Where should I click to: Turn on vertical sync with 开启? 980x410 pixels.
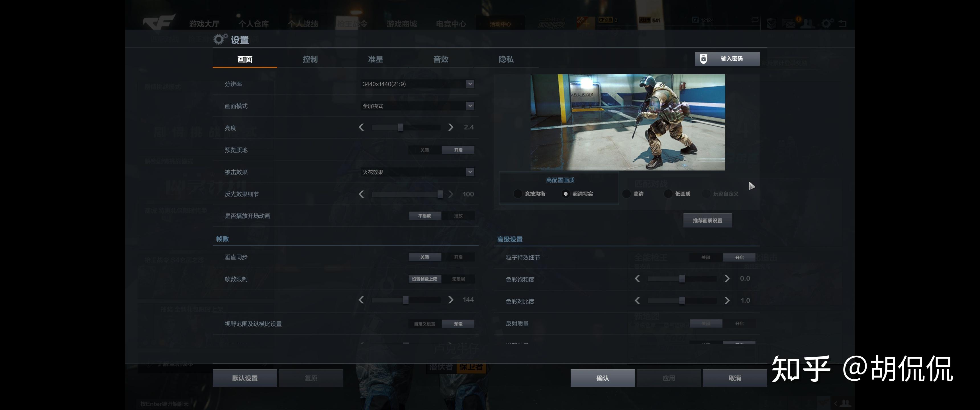coord(458,257)
